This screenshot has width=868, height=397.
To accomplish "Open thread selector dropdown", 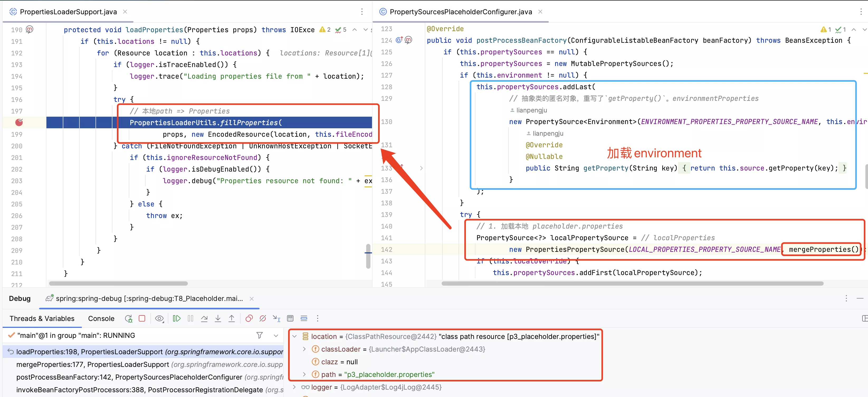I will click(276, 336).
